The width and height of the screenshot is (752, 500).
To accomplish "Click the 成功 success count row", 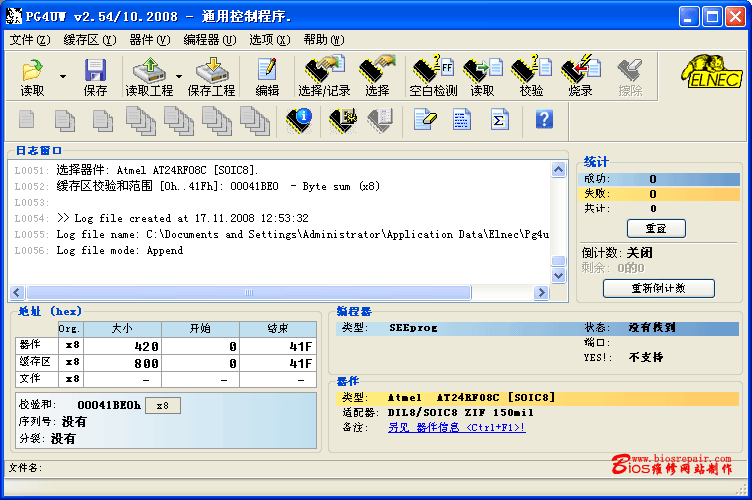I will (659, 179).
